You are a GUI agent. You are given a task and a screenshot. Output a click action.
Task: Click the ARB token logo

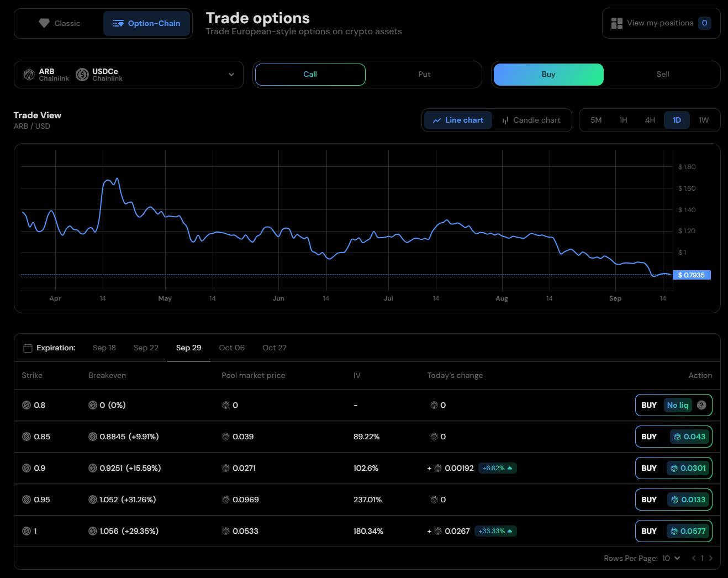(29, 75)
